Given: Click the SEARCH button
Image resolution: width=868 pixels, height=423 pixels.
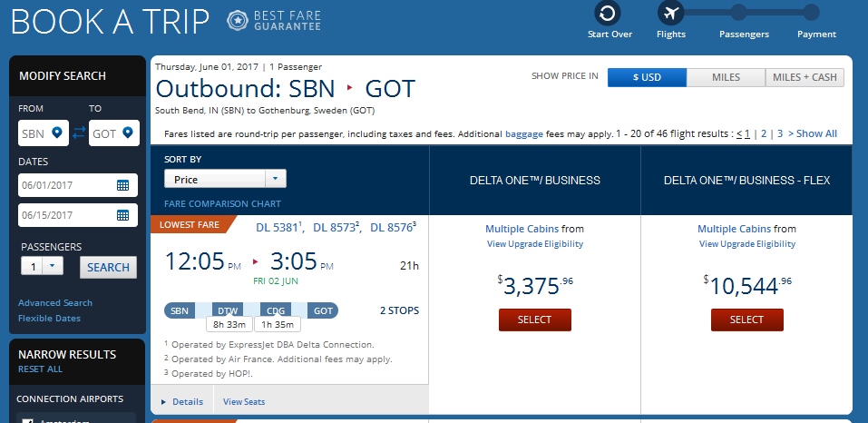Looking at the screenshot, I should coord(108,268).
